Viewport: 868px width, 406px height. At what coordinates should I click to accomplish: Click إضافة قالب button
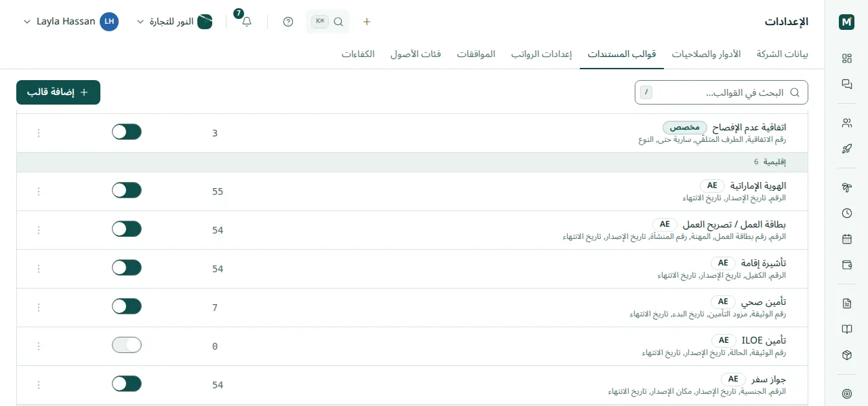[x=58, y=92]
